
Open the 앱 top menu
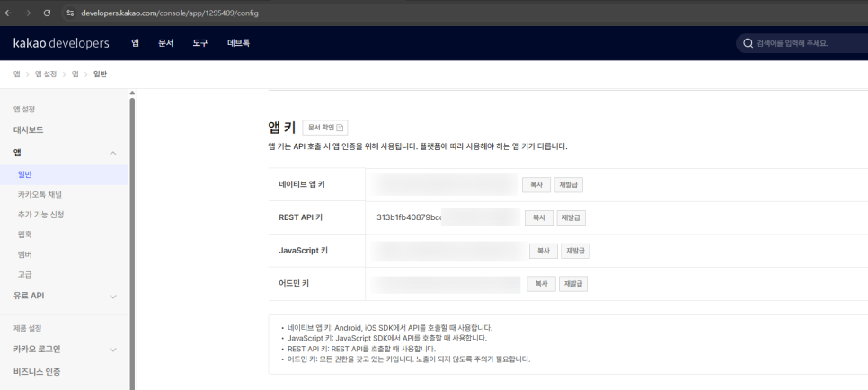(x=135, y=42)
